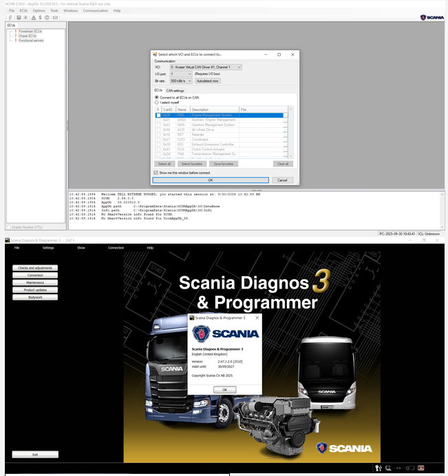The width and height of the screenshot is (448, 476).
Task: Select 'Connect to all ECUs on CAN'
Action: click(x=157, y=97)
